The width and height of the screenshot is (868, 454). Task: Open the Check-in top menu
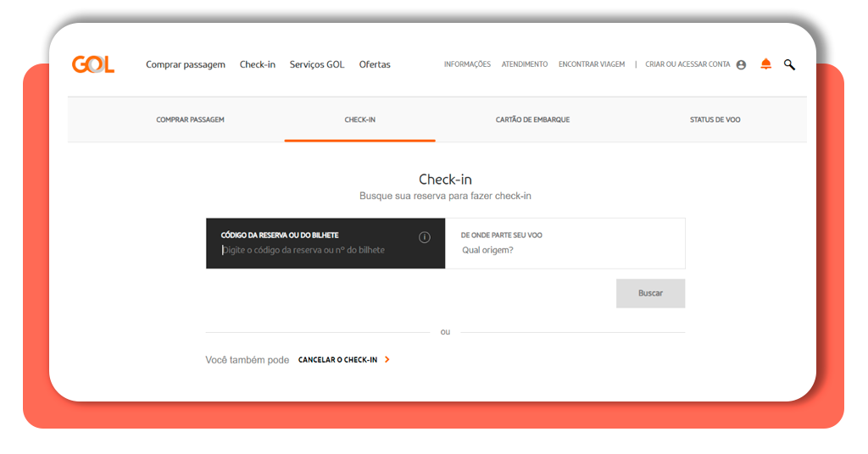pos(258,64)
